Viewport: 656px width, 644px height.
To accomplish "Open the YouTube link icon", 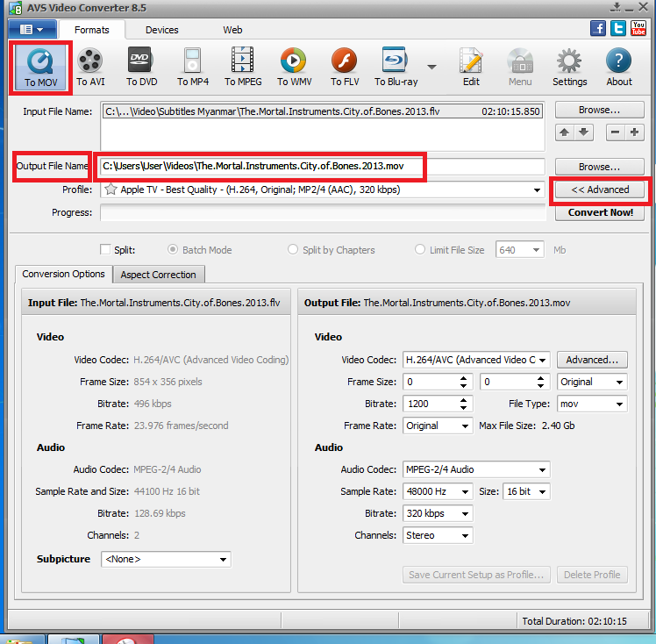I will click(638, 28).
